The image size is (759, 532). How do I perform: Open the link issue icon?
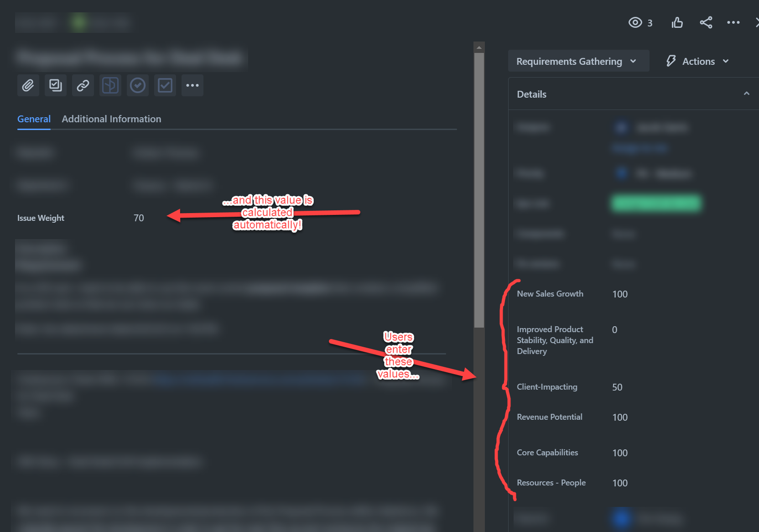[x=83, y=85]
